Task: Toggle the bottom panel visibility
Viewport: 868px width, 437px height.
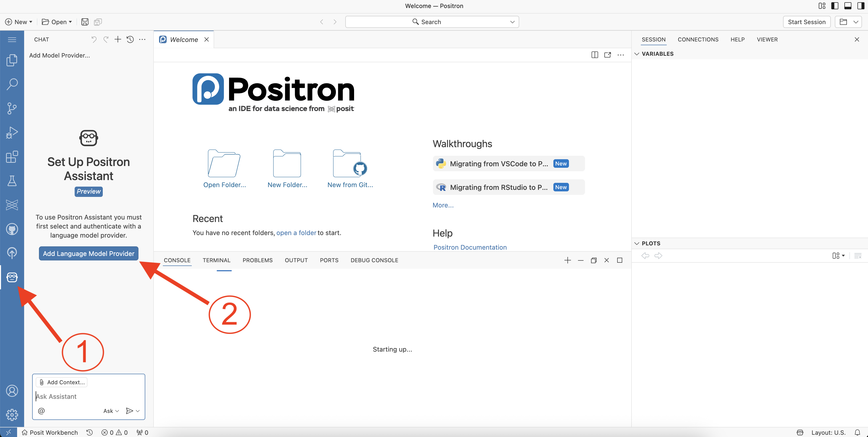Action: point(848,6)
